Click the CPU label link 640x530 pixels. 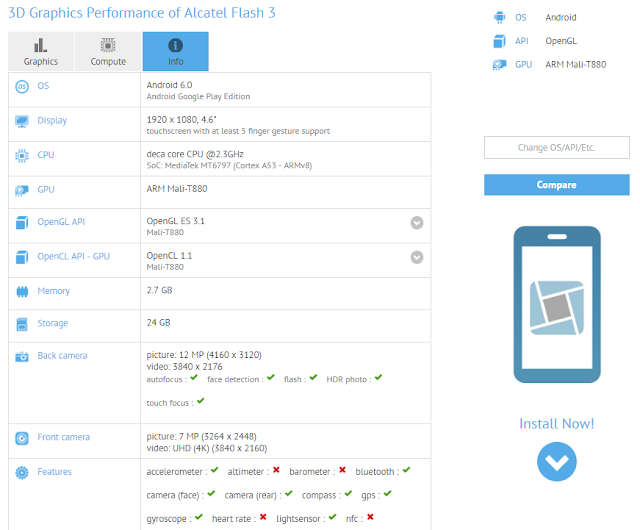[x=46, y=155]
